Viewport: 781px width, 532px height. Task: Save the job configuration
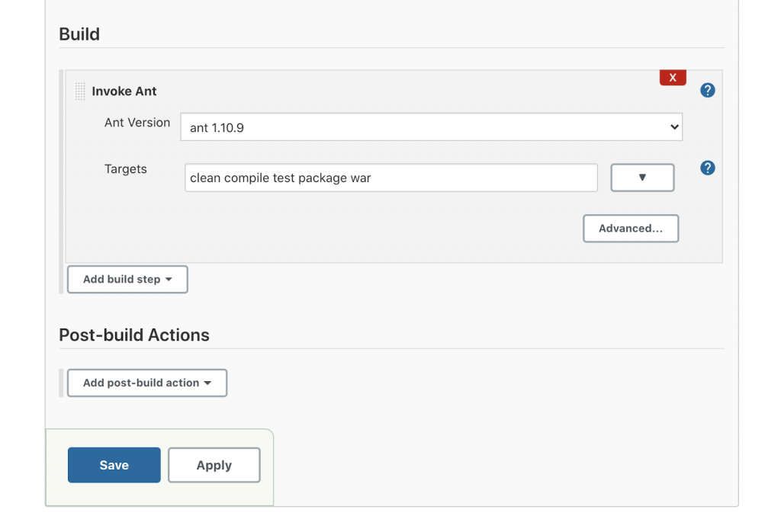coord(114,465)
